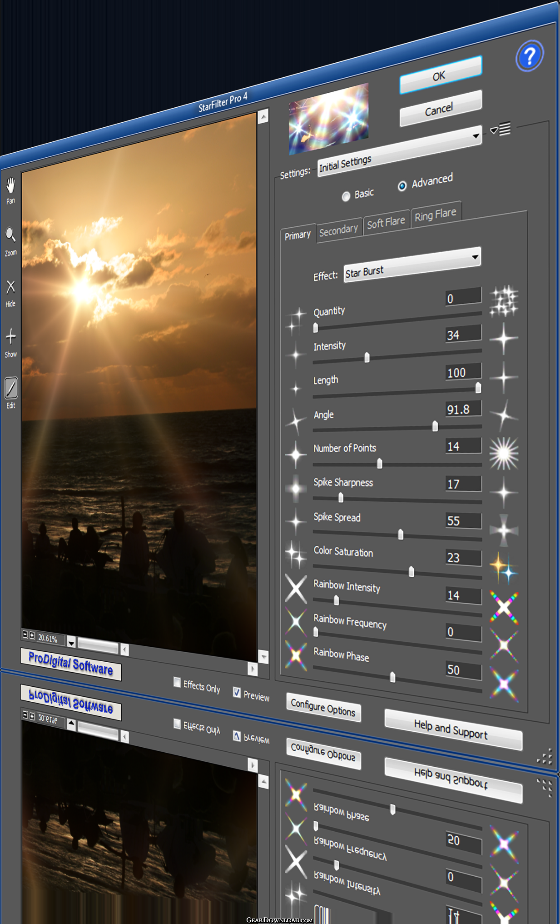Viewport: 560px width, 924px height.
Task: Click the Help and Support button
Action: coord(453,730)
